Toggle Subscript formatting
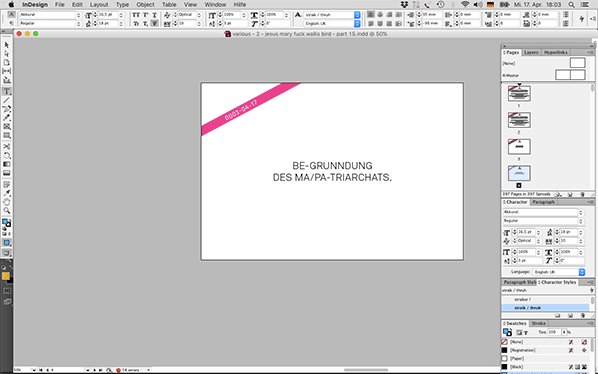This screenshot has height=374, width=598. pos(145,24)
